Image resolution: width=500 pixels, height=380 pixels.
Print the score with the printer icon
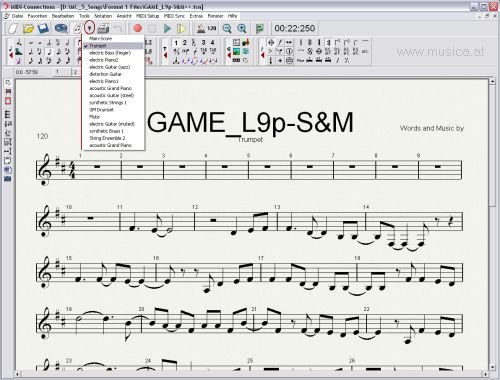[103, 29]
